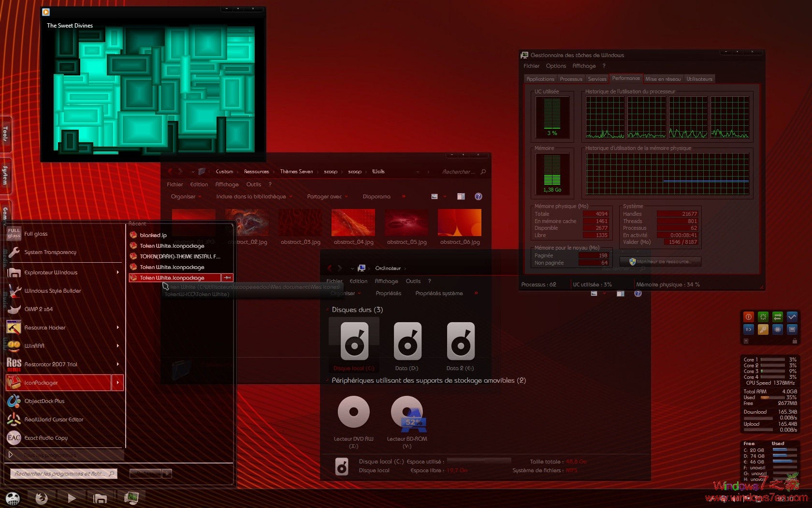Click the yellow key icon in widget
Viewport: 812px width, 508px height.
pos(763,329)
